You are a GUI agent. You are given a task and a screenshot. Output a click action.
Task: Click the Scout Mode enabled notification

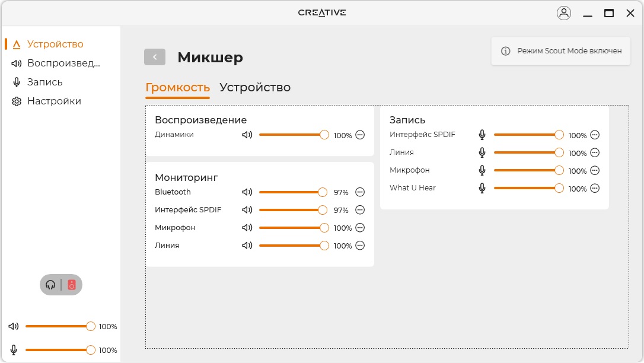(561, 51)
